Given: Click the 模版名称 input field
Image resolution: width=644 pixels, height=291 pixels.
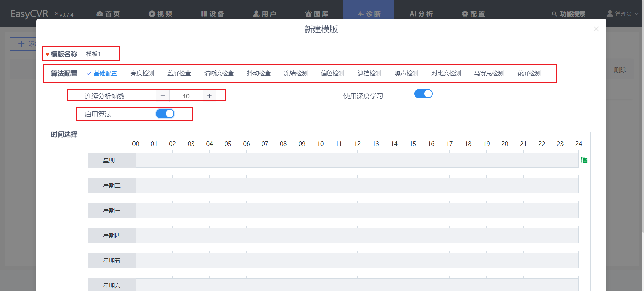Looking at the screenshot, I should [x=145, y=54].
